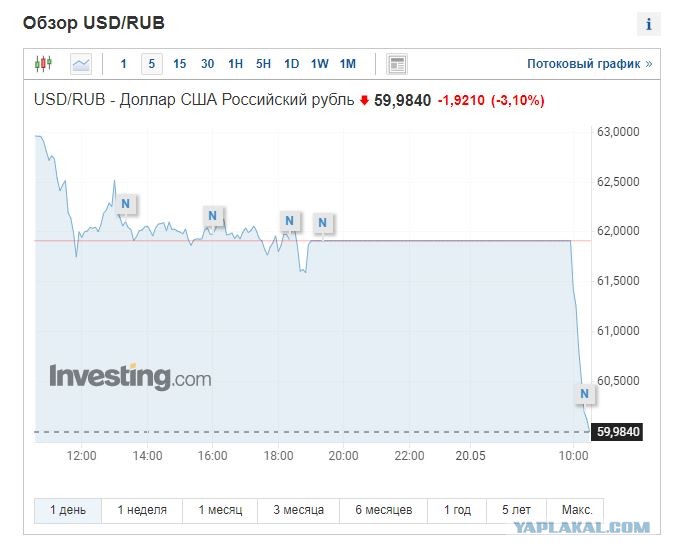This screenshot has width=676, height=557.
Task: Open the table view icon in the toolbar
Action: [397, 64]
